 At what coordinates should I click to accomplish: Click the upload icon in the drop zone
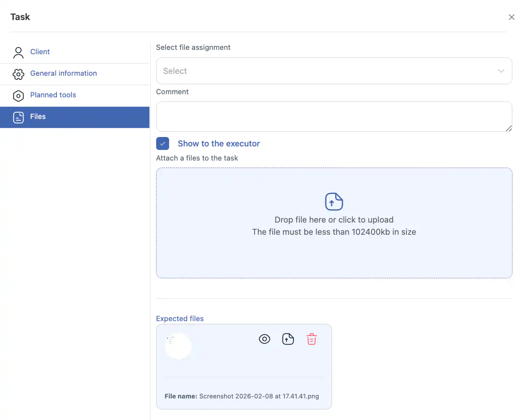[x=334, y=202]
